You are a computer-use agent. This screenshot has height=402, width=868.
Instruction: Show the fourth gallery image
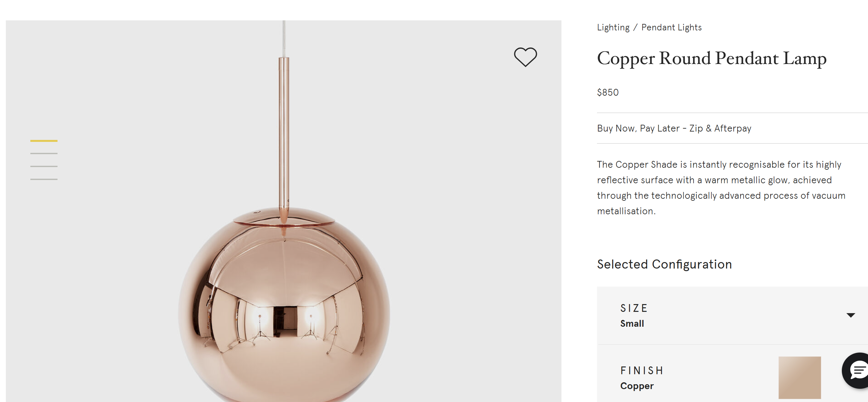tap(44, 179)
